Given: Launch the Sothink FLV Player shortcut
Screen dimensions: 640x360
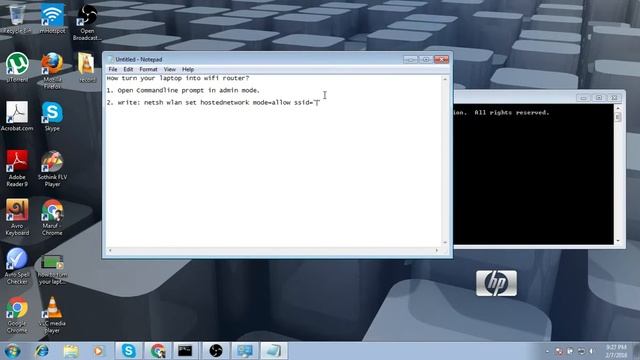Looking at the screenshot, I should pyautogui.click(x=52, y=169).
